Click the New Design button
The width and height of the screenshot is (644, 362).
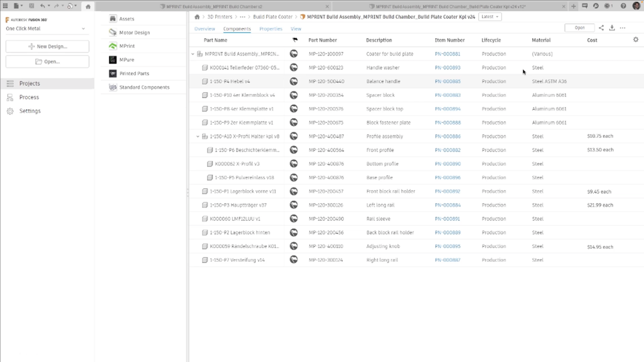coord(47,46)
